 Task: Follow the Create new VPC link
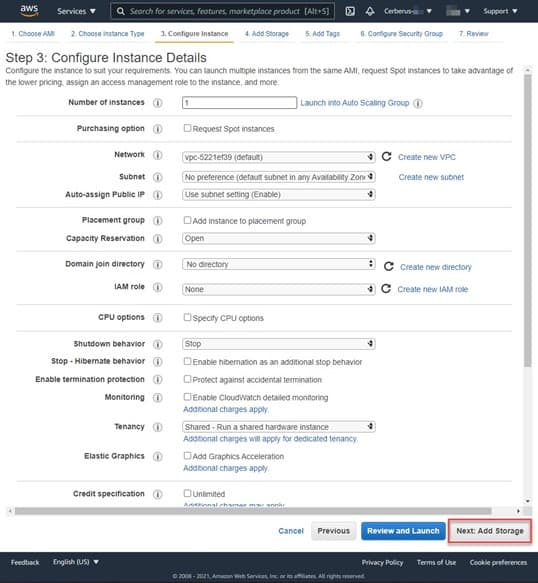click(426, 157)
